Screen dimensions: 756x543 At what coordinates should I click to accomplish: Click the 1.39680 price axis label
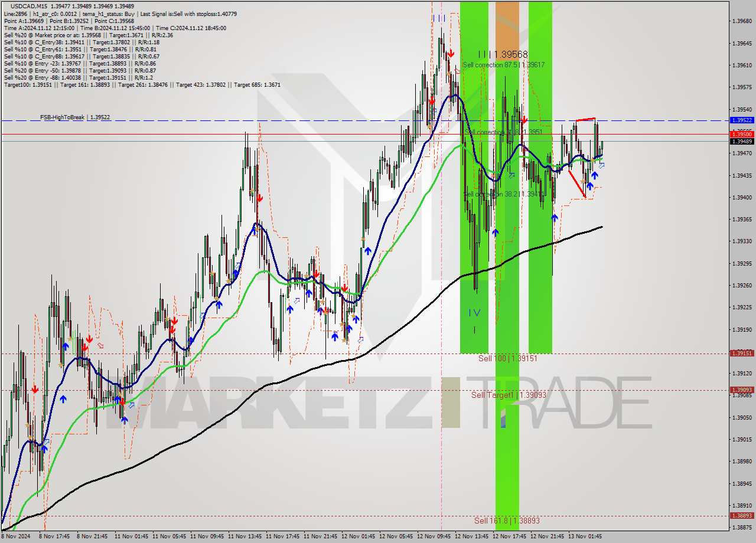742,21
